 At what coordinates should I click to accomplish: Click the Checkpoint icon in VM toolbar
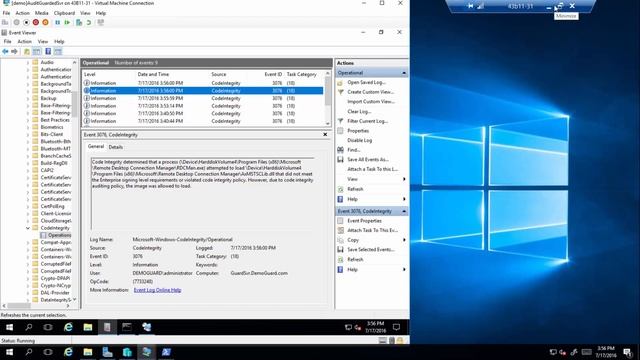pyautogui.click(x=79, y=22)
